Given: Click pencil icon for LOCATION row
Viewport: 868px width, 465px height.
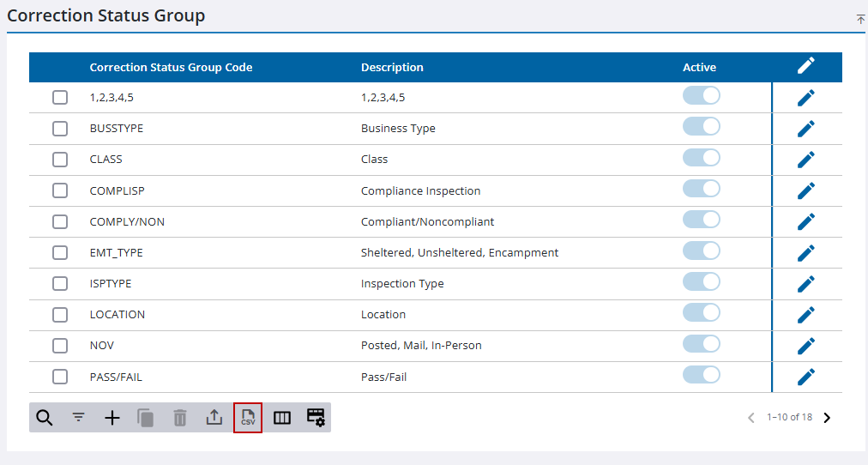Looking at the screenshot, I should click(805, 315).
